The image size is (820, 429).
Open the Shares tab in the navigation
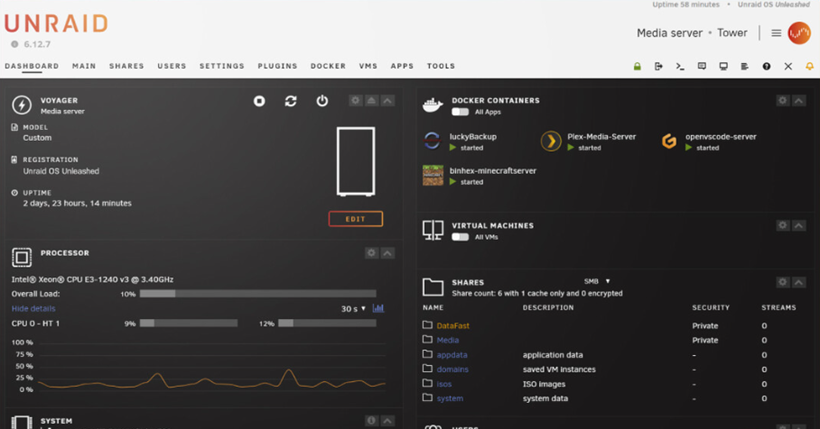[127, 66]
